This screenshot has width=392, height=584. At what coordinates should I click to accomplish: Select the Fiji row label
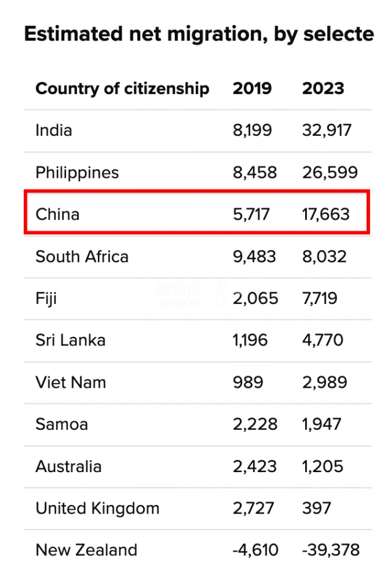[x=46, y=298]
